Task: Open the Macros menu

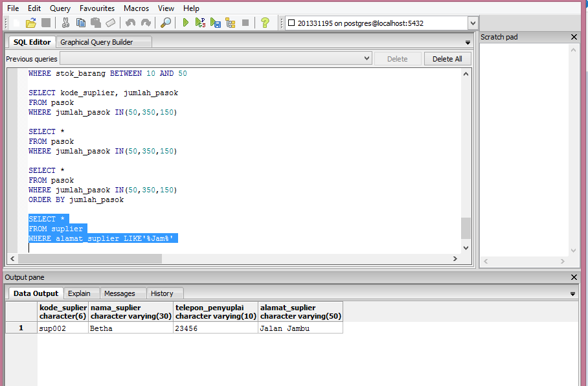Action: pyautogui.click(x=136, y=8)
